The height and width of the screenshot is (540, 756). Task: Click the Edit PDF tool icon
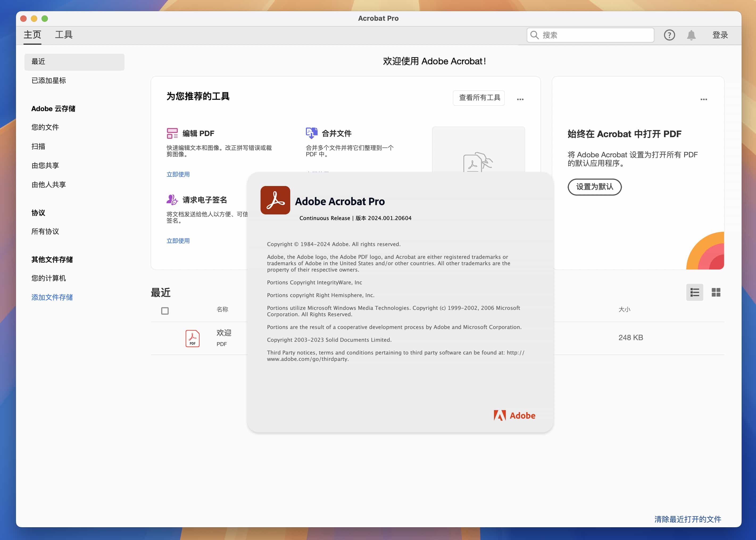(x=172, y=133)
